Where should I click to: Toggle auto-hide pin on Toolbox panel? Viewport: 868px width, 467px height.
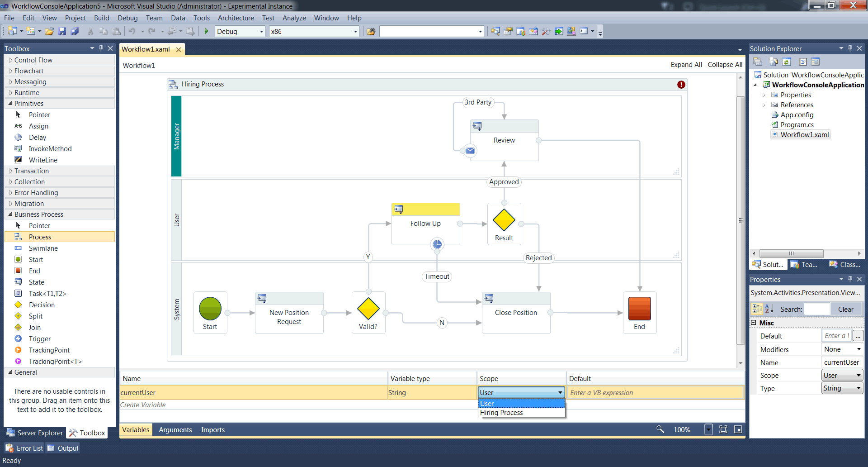pyautogui.click(x=101, y=48)
